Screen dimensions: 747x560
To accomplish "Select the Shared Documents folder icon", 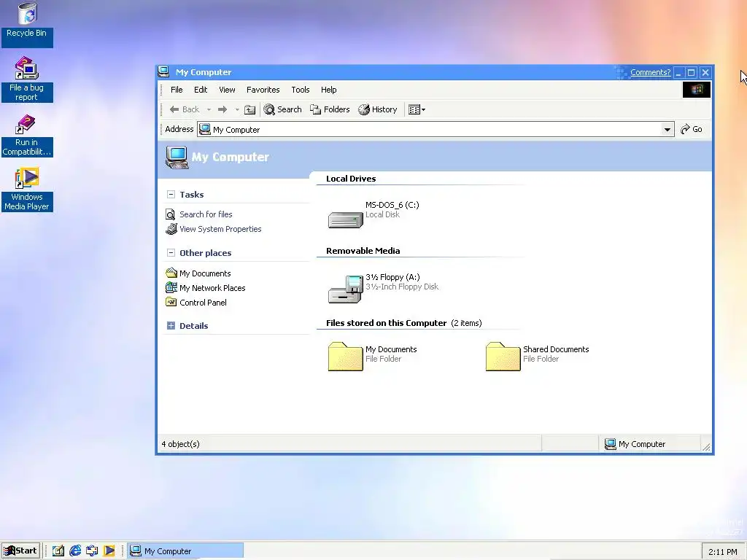I will (x=503, y=357).
